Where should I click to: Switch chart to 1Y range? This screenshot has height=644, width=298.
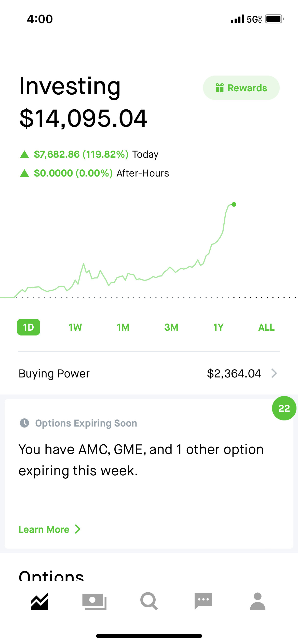click(x=218, y=327)
